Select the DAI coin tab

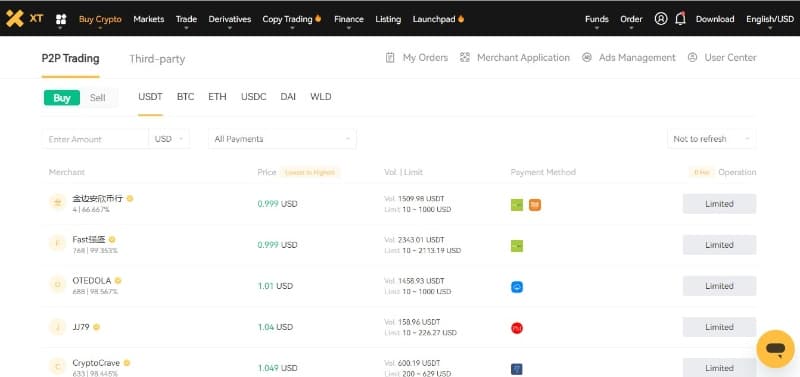(288, 97)
